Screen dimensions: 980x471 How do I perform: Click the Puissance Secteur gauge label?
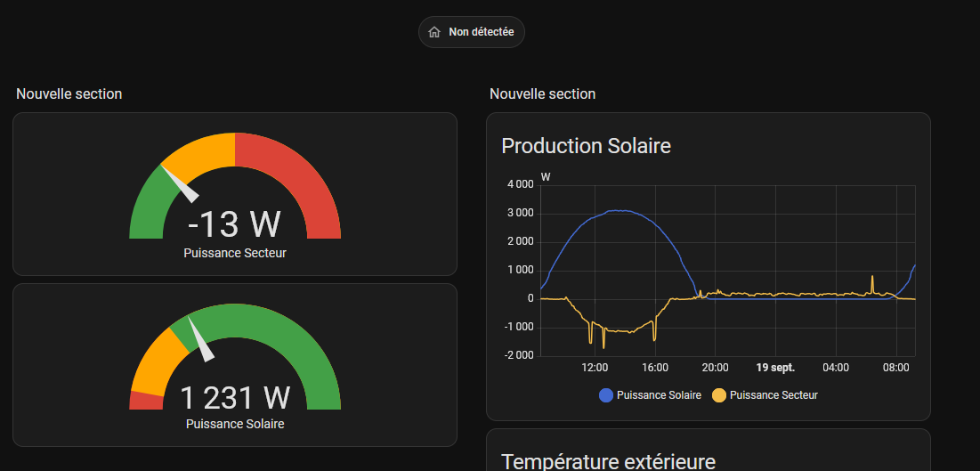tap(235, 254)
